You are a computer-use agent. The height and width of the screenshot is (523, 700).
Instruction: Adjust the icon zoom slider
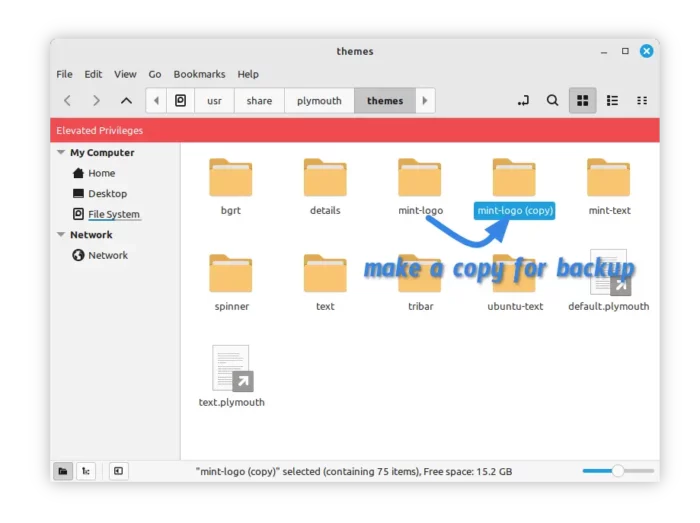point(618,471)
